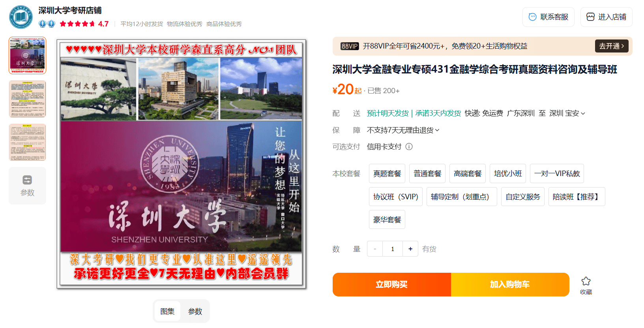Select the 高端套餐 package option

pyautogui.click(x=468, y=174)
